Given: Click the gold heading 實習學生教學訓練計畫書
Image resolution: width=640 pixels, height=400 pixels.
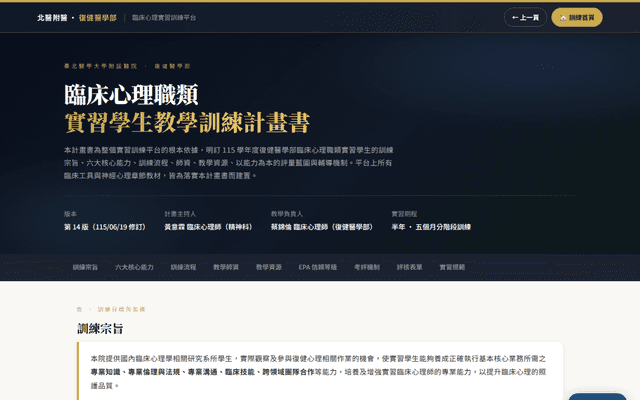Looking at the screenshot, I should click(x=187, y=122).
